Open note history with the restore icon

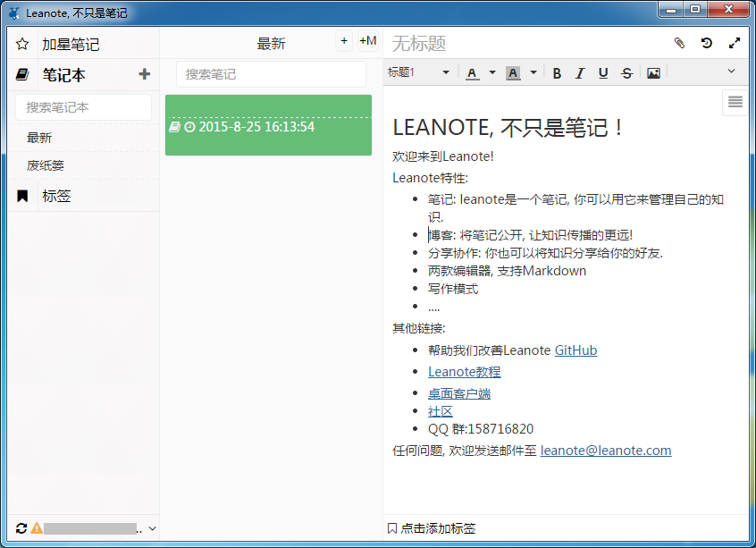click(x=704, y=42)
